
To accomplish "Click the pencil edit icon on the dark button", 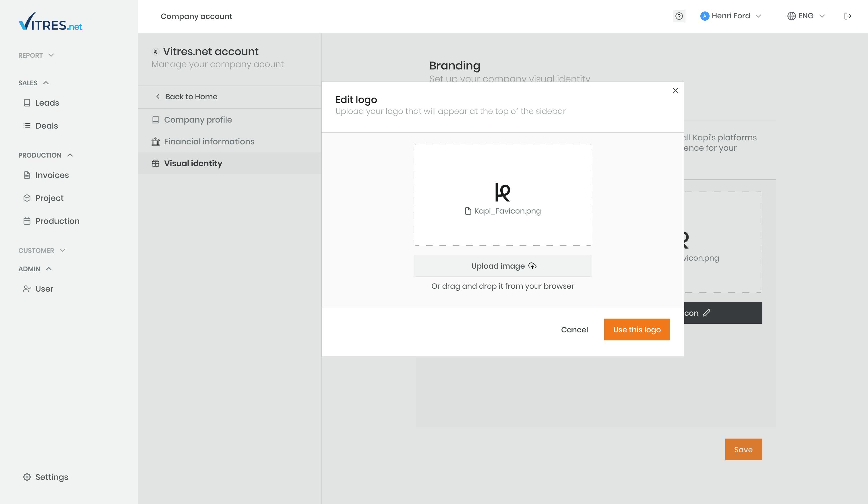I will coord(706,313).
